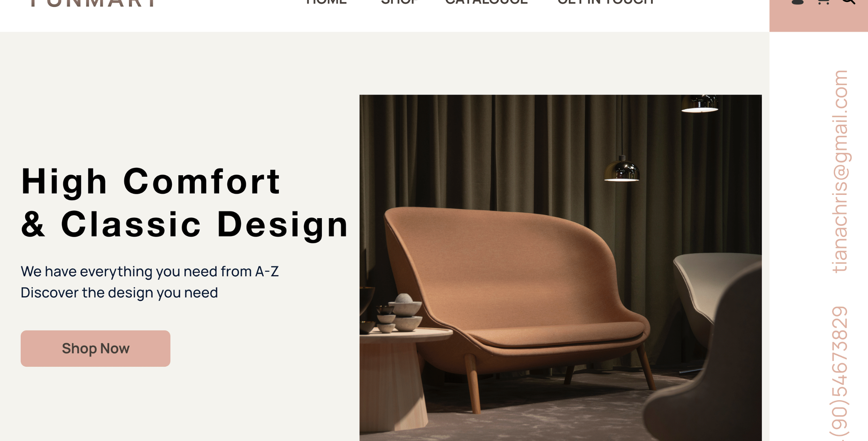Click 'We have everything you need' text
Image resolution: width=868 pixels, height=441 pixels.
tap(150, 271)
